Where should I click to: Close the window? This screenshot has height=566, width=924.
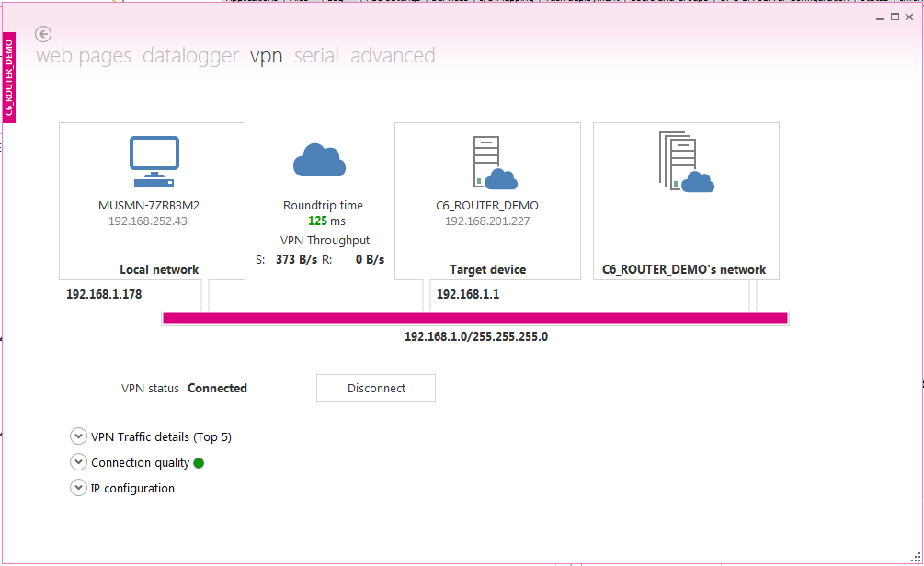(x=909, y=17)
